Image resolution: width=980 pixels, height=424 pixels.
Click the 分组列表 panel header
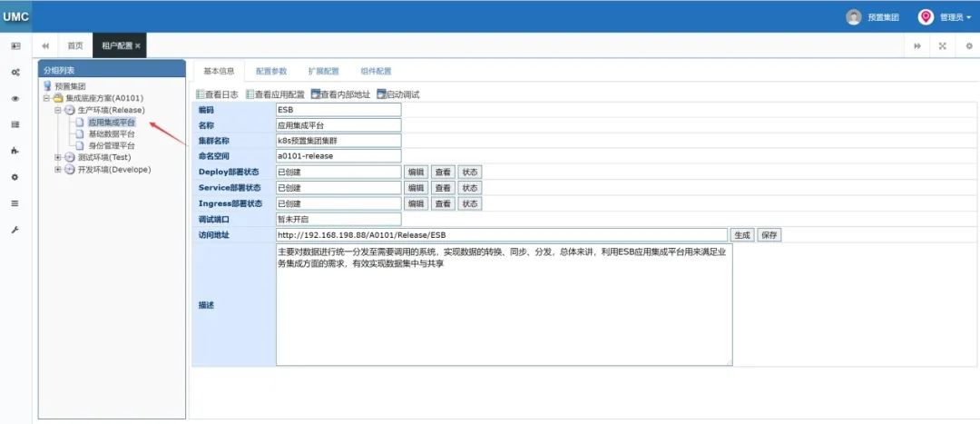pyautogui.click(x=112, y=69)
